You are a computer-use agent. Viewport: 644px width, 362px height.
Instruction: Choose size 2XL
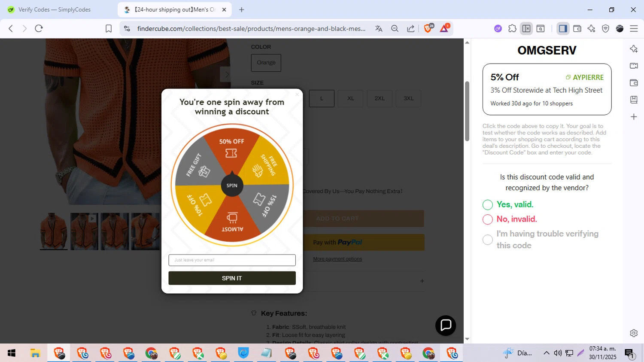click(x=380, y=98)
